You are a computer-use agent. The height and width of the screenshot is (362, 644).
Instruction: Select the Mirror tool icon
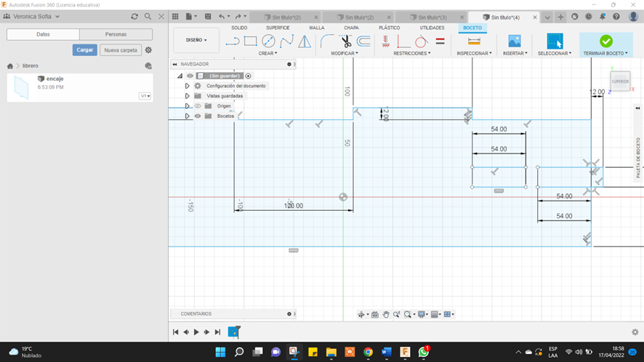tap(305, 41)
